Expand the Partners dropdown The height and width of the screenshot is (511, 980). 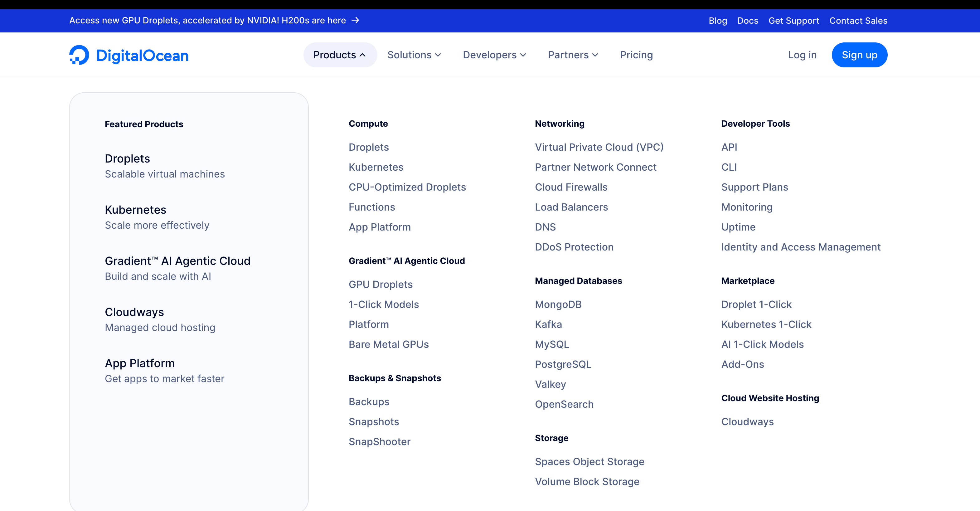(x=573, y=55)
